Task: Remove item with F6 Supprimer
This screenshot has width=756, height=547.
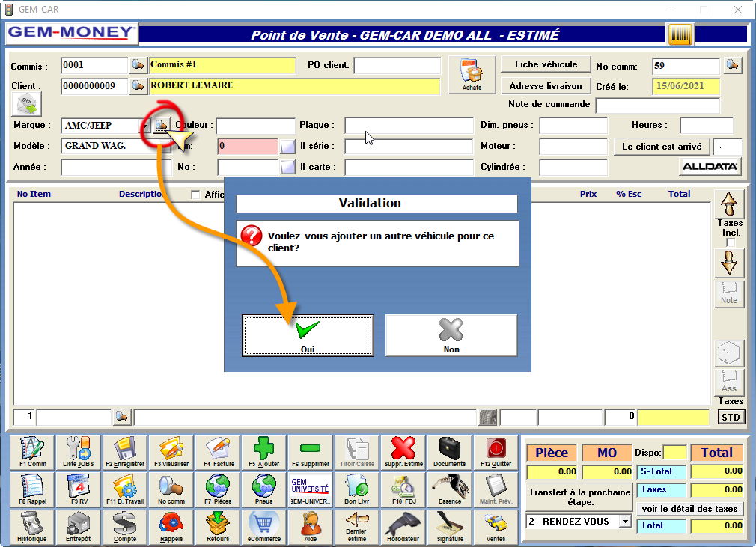Action: coord(311,452)
